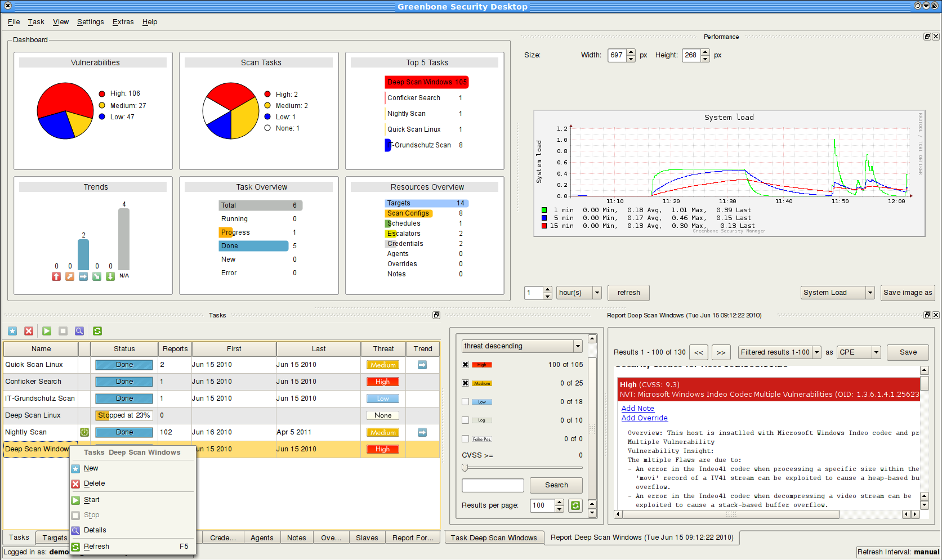The width and height of the screenshot is (942, 560).
Task: Click the schedule icon beside Nightly Scan
Action: (x=84, y=432)
